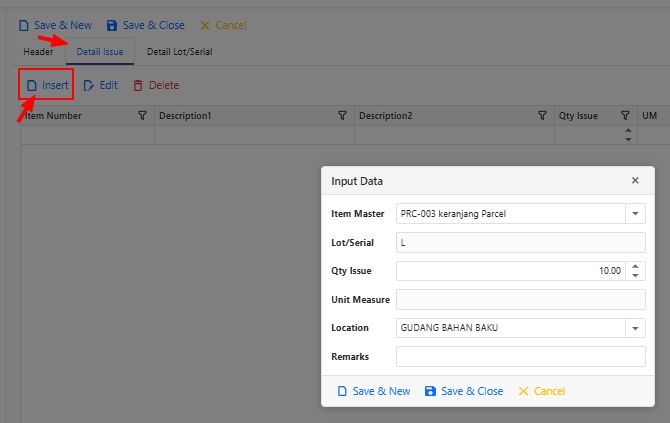This screenshot has width=670, height=423.
Task: Expand the Item Master dropdown arrow
Action: click(x=635, y=214)
